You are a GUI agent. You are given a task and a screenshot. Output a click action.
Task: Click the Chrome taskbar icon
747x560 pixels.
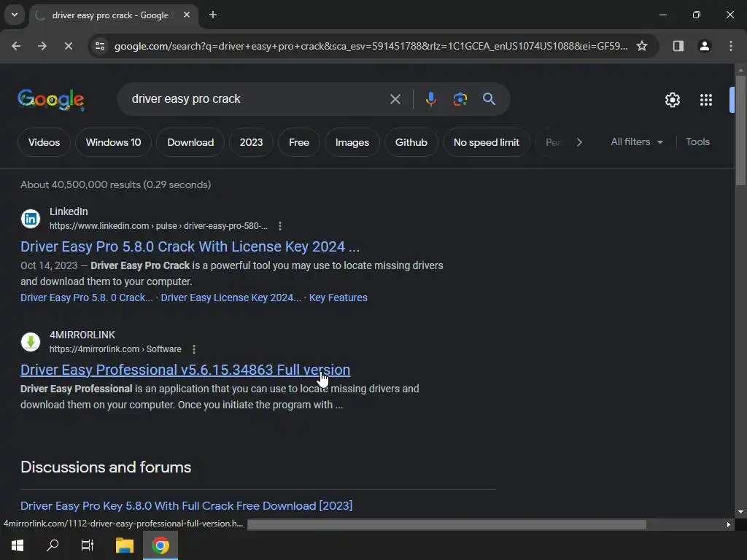160,545
